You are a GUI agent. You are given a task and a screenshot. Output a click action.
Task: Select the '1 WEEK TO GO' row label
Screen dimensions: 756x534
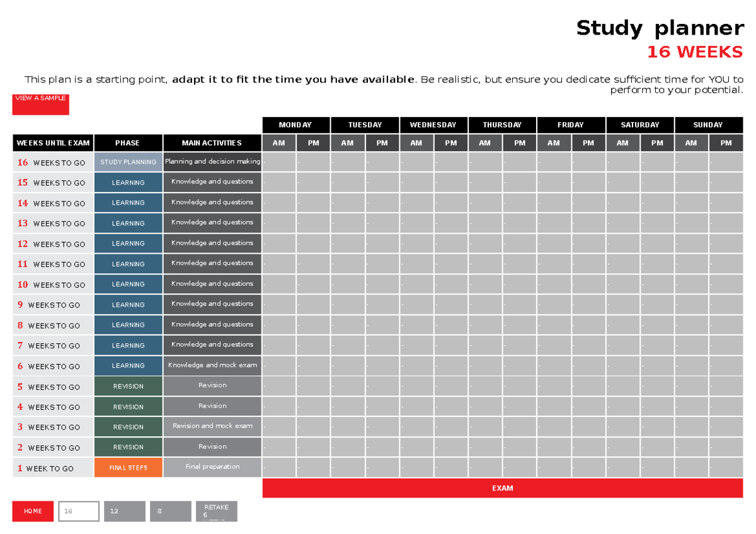tap(52, 467)
